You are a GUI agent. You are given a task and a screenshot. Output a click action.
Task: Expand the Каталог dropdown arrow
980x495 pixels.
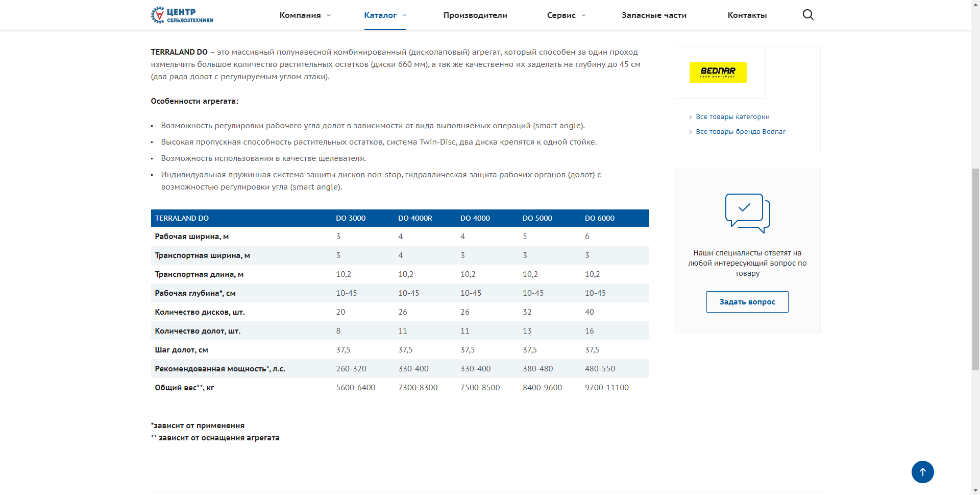(404, 15)
